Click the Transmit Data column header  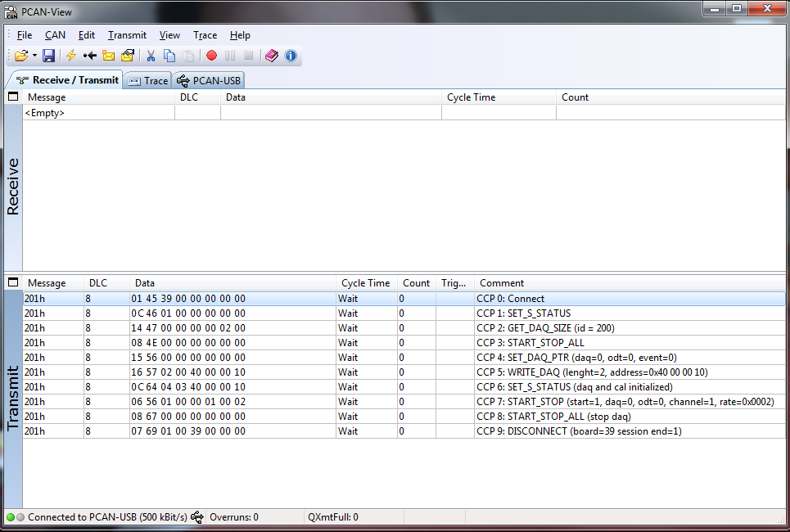click(x=232, y=283)
